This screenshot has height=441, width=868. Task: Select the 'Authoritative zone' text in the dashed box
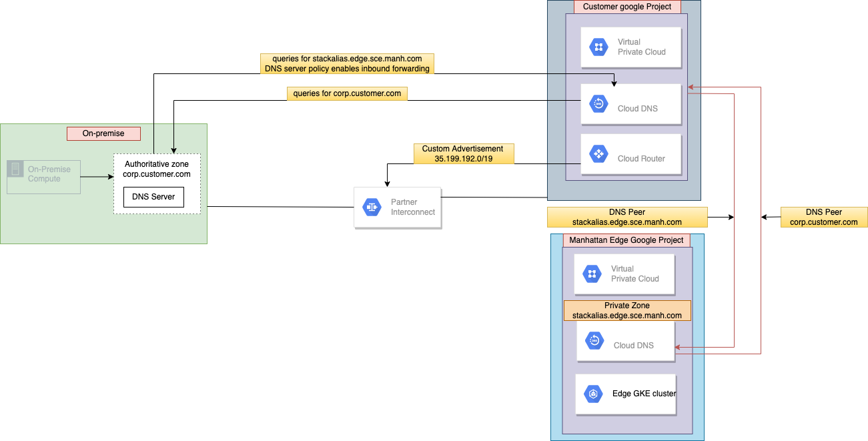tap(157, 164)
